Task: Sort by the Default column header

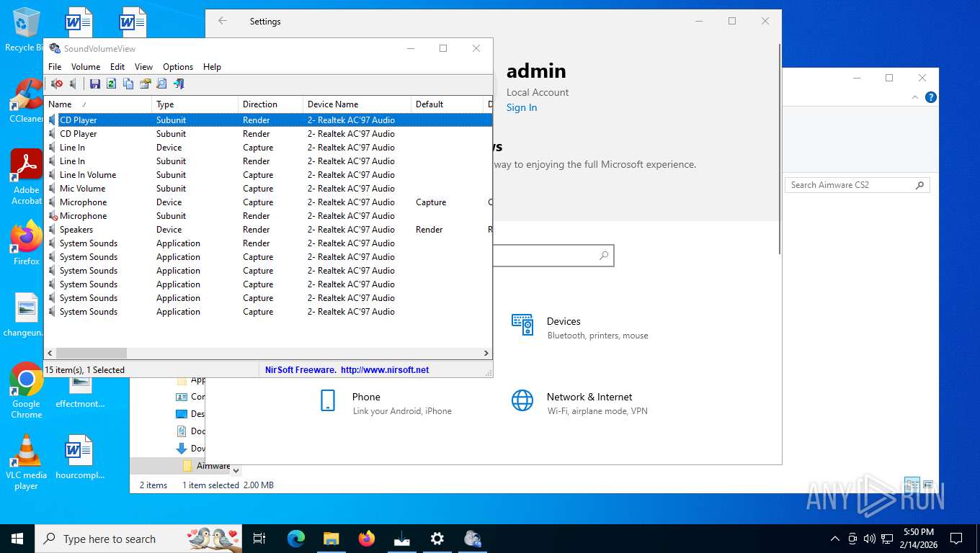Action: [447, 104]
